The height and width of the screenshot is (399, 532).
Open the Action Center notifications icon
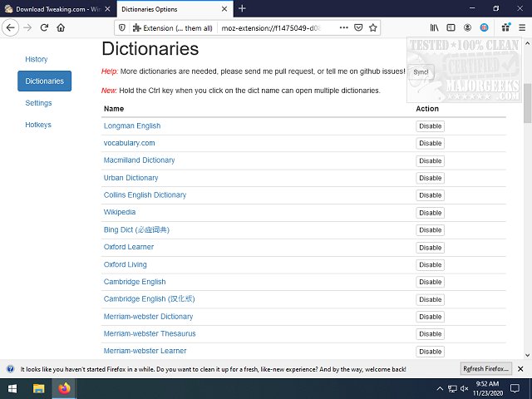pos(515,388)
